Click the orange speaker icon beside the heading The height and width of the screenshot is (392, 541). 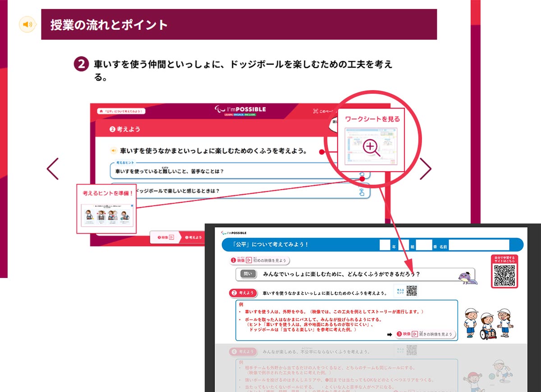pos(28,24)
